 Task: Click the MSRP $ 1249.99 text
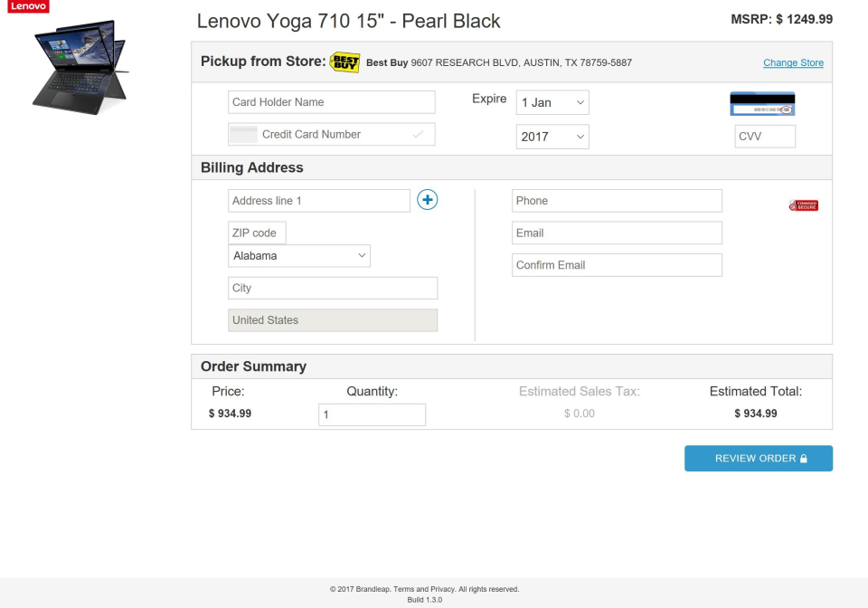point(781,19)
